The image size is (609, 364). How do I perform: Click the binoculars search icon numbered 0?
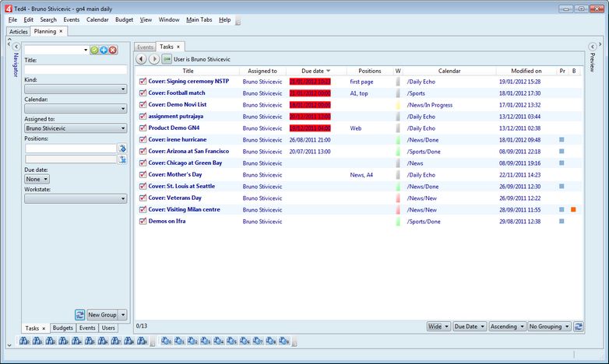(24, 341)
